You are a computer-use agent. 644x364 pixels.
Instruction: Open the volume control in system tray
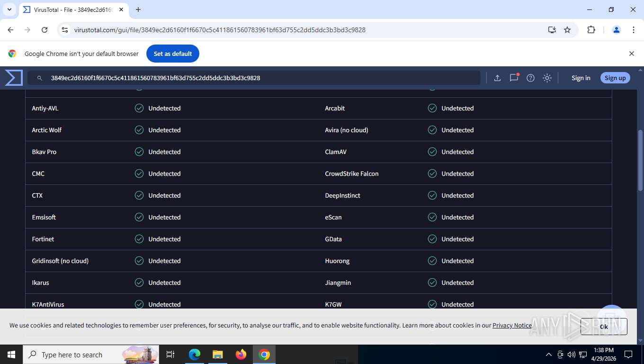[571, 355]
